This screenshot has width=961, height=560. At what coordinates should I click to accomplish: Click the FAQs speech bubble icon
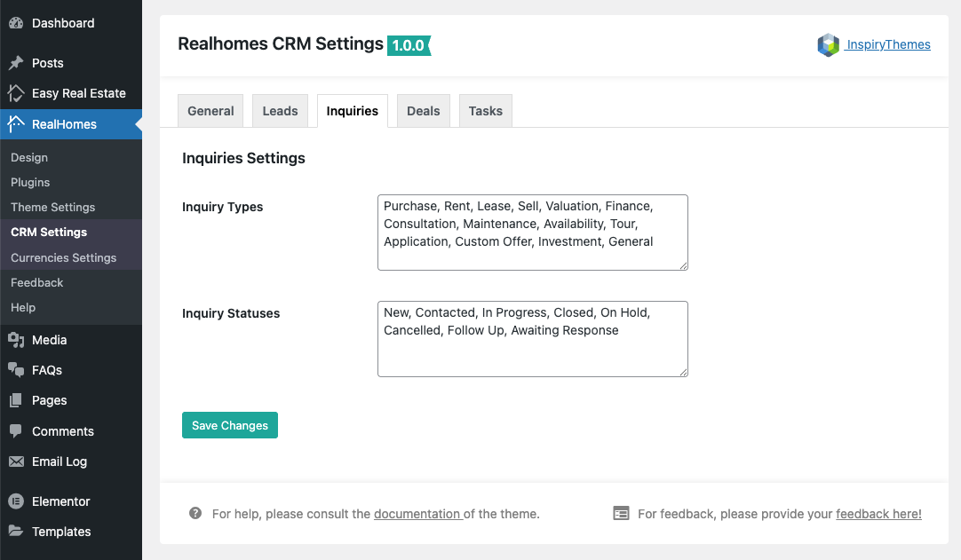(x=16, y=370)
